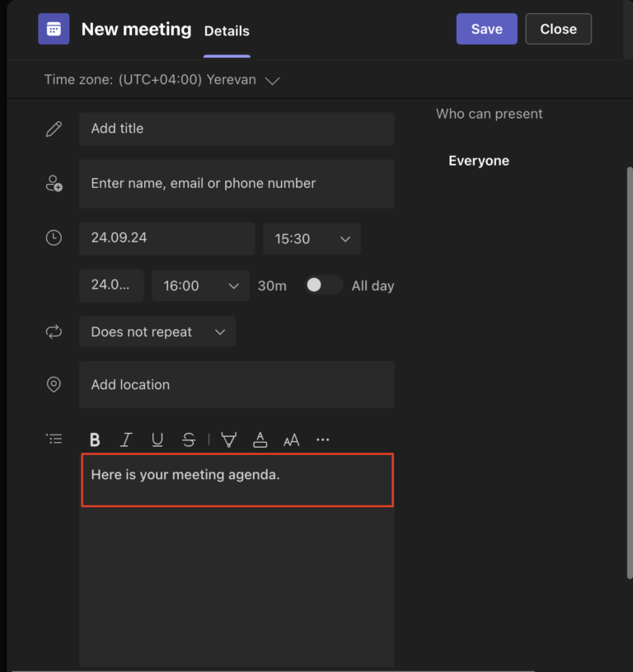Open more formatting options ellipsis
This screenshot has height=672, width=633.
tap(322, 439)
